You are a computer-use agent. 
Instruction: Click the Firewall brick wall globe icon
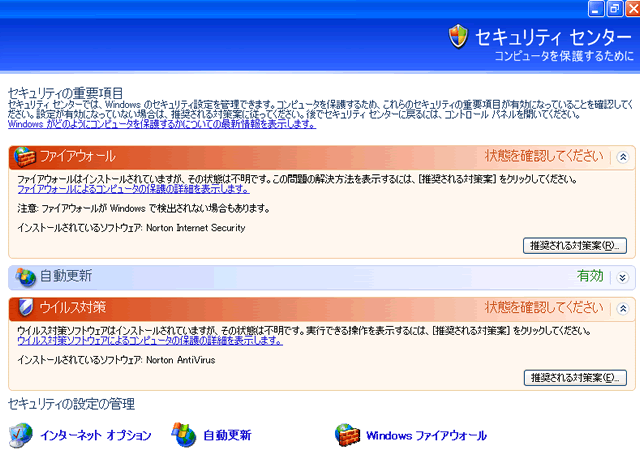click(24, 157)
